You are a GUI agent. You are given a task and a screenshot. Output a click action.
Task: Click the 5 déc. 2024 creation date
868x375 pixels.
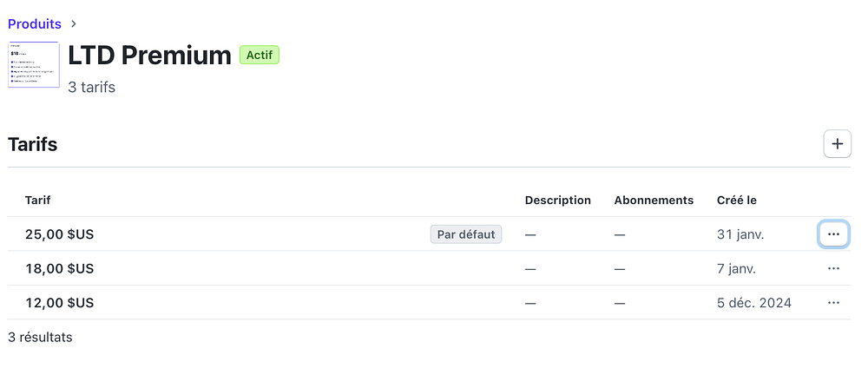click(754, 303)
